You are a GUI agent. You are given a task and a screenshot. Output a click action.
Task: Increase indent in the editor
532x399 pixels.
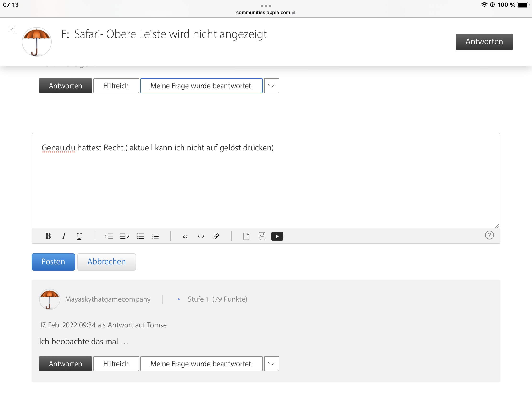125,236
